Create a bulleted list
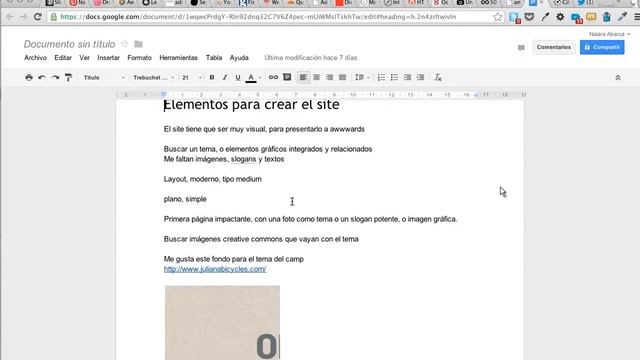The width and height of the screenshot is (640, 360). click(x=394, y=77)
